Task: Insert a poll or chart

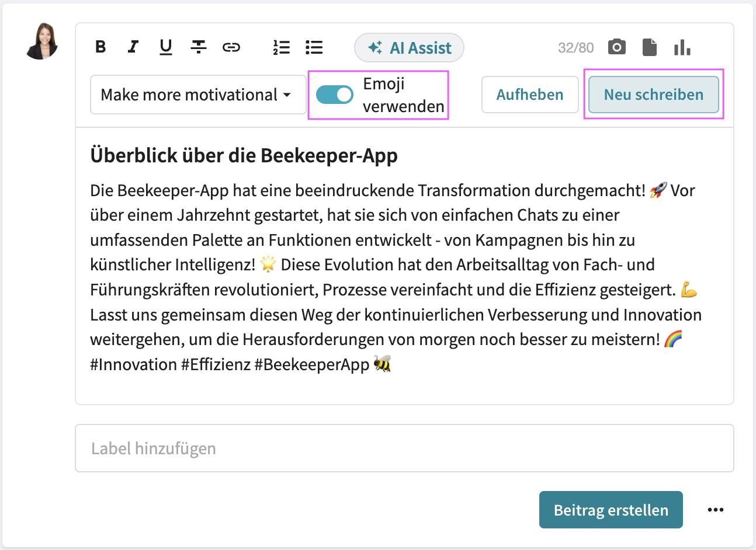Action: (682, 47)
